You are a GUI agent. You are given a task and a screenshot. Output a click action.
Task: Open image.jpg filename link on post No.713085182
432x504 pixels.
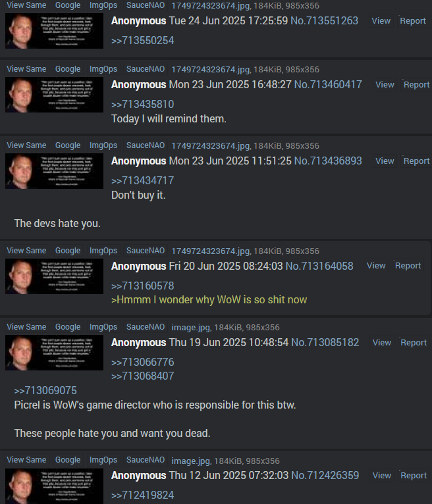[191, 328]
